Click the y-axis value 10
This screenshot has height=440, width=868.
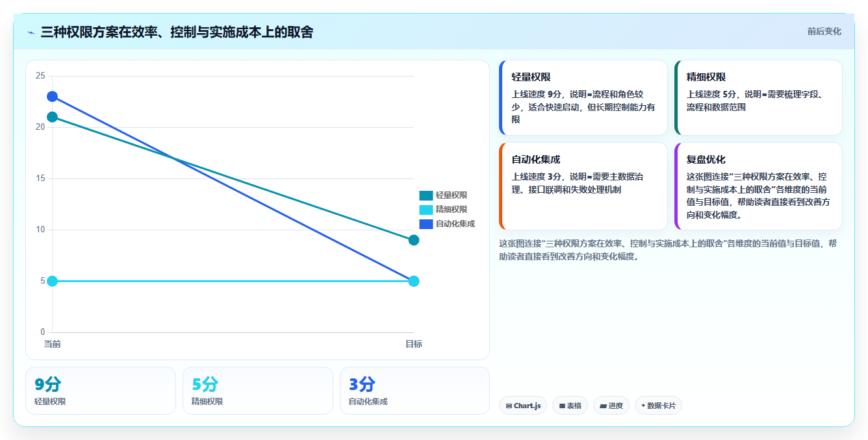coord(40,230)
